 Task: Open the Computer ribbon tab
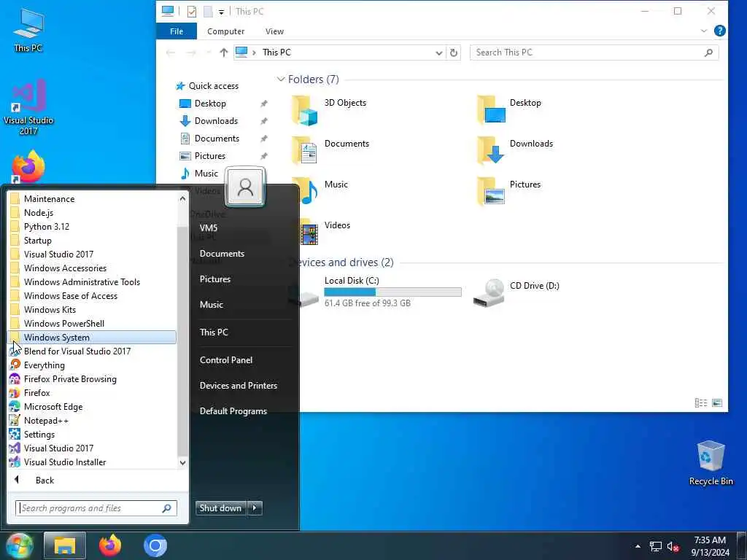226,31
